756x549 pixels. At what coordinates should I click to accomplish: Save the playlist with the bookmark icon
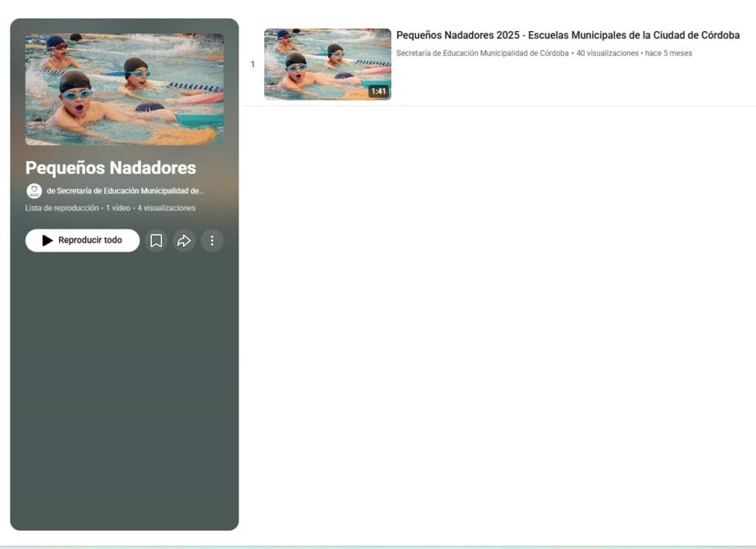tap(157, 241)
